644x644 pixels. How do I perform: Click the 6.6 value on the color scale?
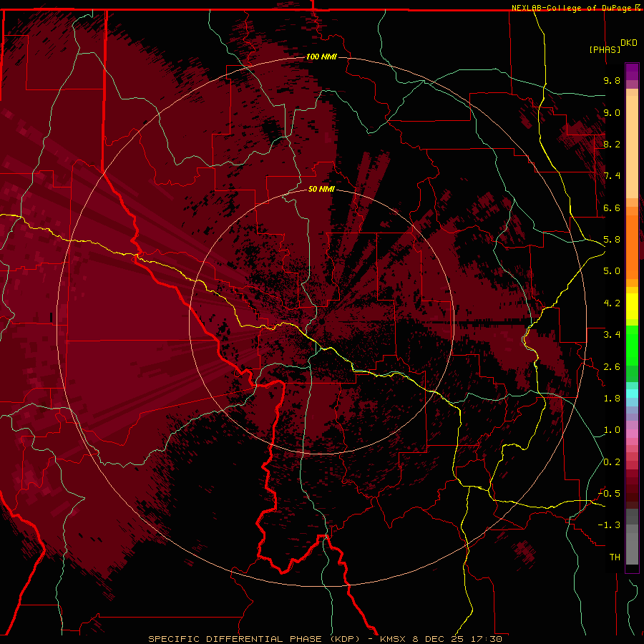click(x=612, y=208)
